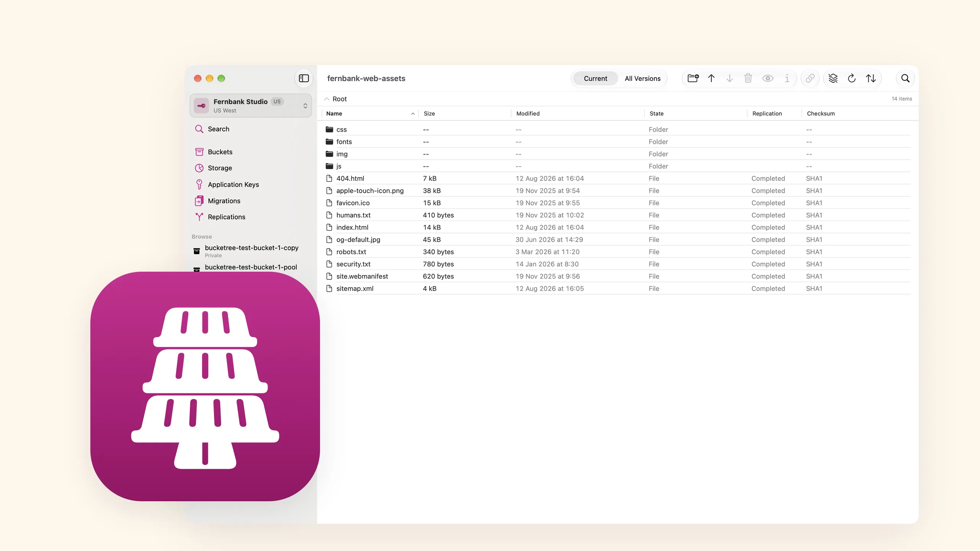Collapse the Root path chevron

click(x=327, y=99)
